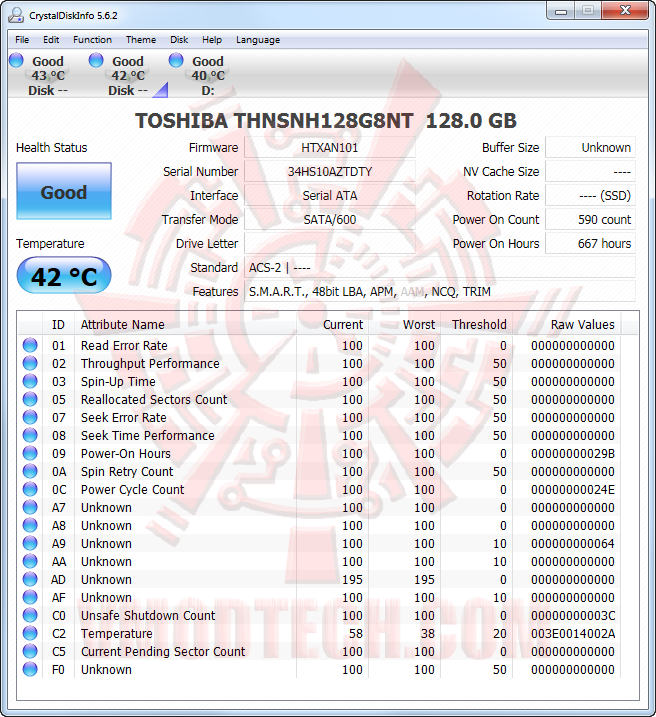Viewport: 656px width, 717px height.
Task: Click the status orb for Reallocated Sectors Count
Action: [x=30, y=399]
